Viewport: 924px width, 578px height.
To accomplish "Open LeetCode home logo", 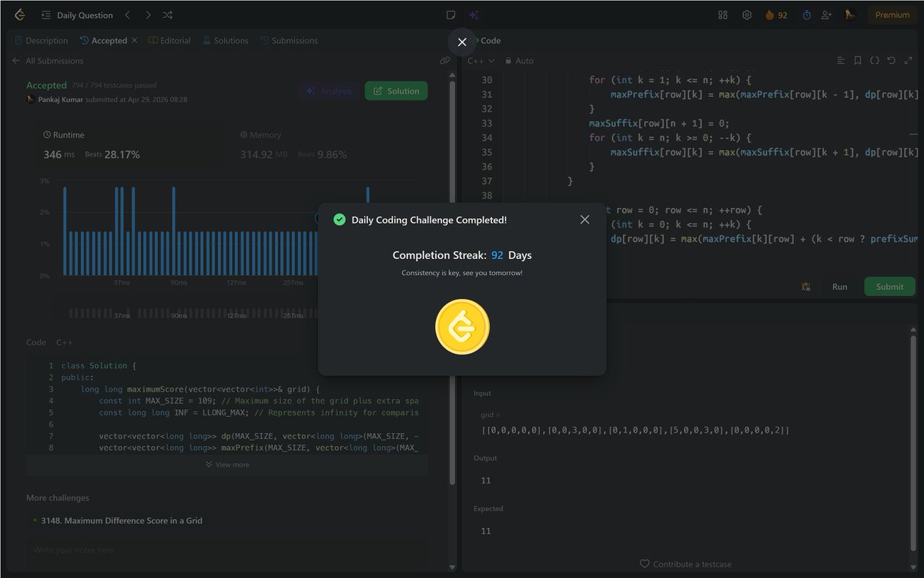I will pyautogui.click(x=19, y=15).
